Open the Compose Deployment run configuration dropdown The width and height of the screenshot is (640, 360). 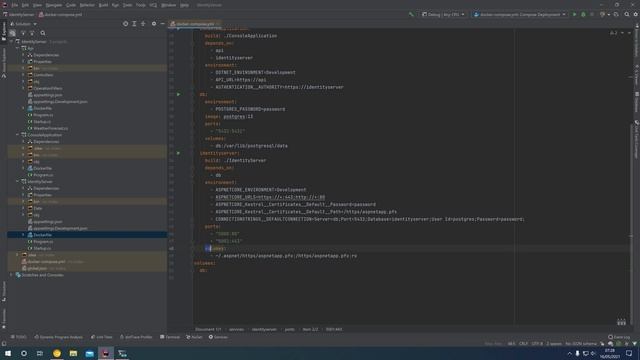click(520, 14)
